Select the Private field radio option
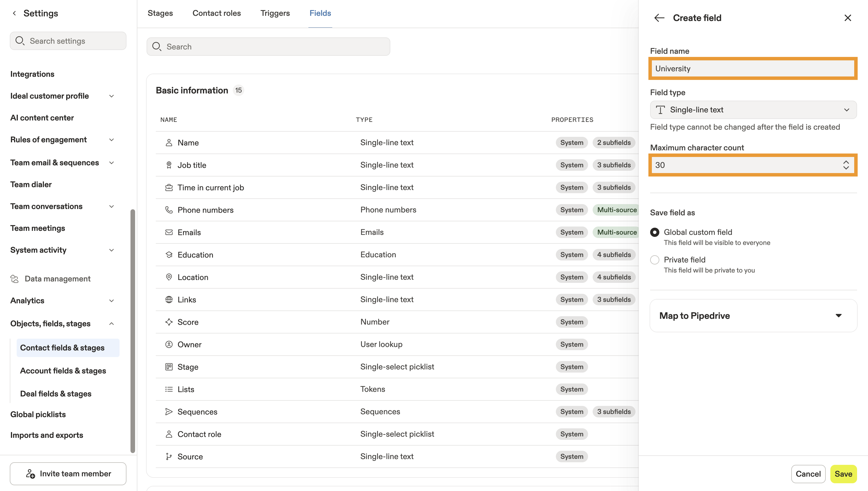Viewport: 868px width, 491px height. 655,260
